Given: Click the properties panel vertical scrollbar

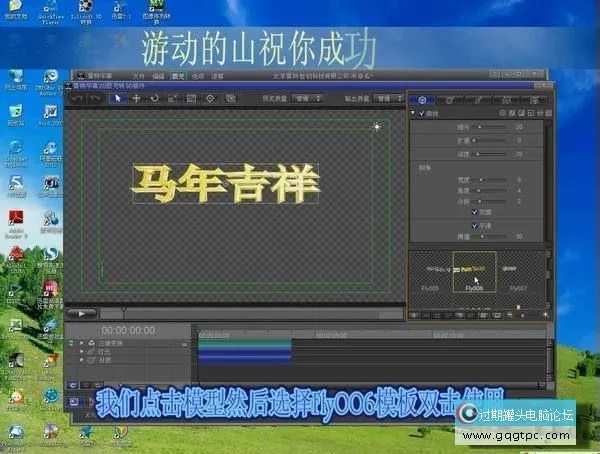Looking at the screenshot, I should coord(548,180).
